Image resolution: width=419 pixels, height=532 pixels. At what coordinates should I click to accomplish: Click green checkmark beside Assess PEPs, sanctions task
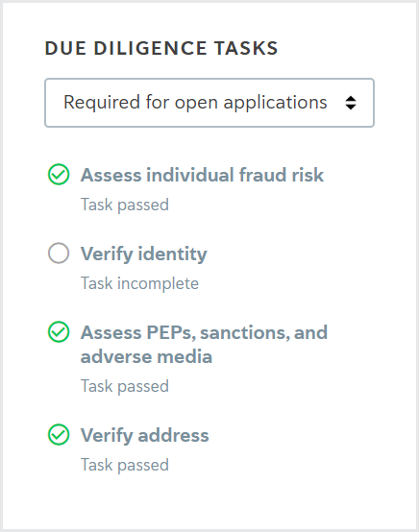pyautogui.click(x=59, y=332)
